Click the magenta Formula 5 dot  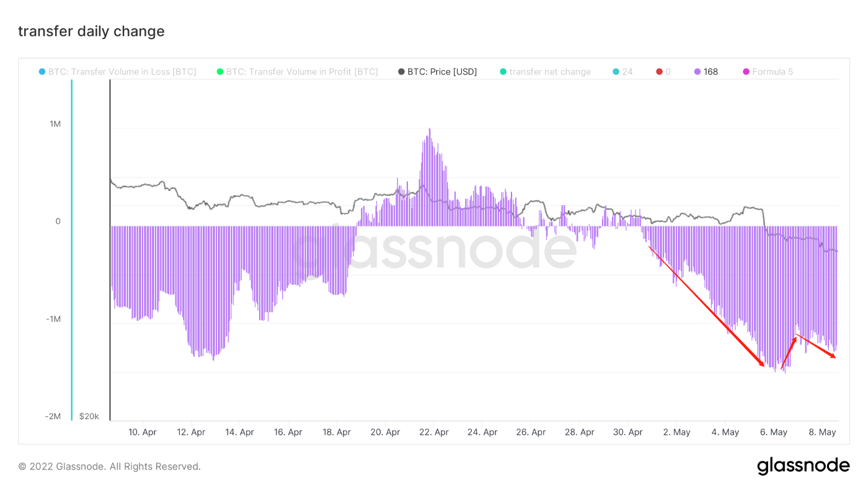click(746, 72)
